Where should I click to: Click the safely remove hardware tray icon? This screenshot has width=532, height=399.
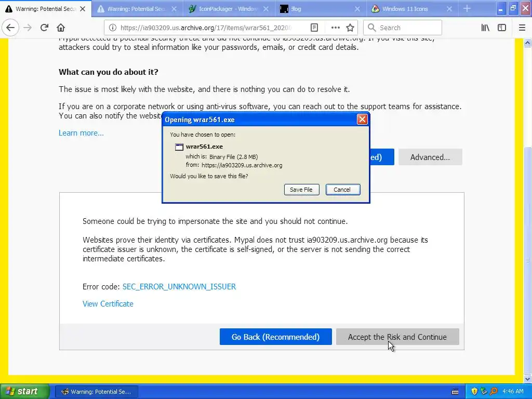[x=484, y=392]
